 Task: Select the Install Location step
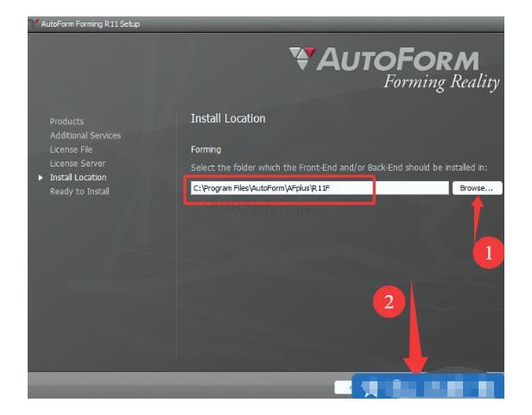tap(79, 178)
